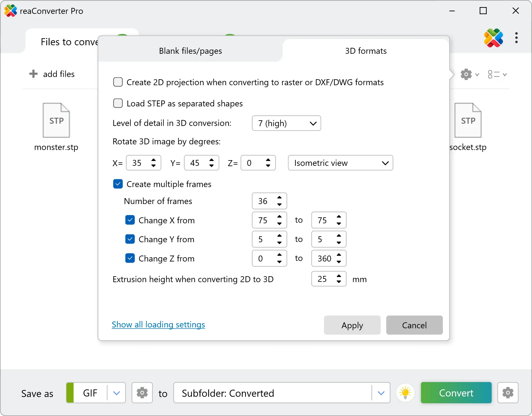This screenshot has width=532, height=416.
Task: Click GIF green color strip
Action: 70,393
